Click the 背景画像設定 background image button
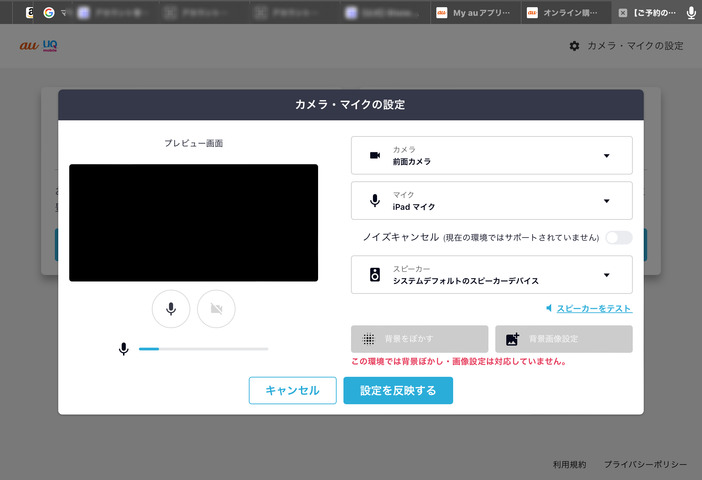 point(564,339)
